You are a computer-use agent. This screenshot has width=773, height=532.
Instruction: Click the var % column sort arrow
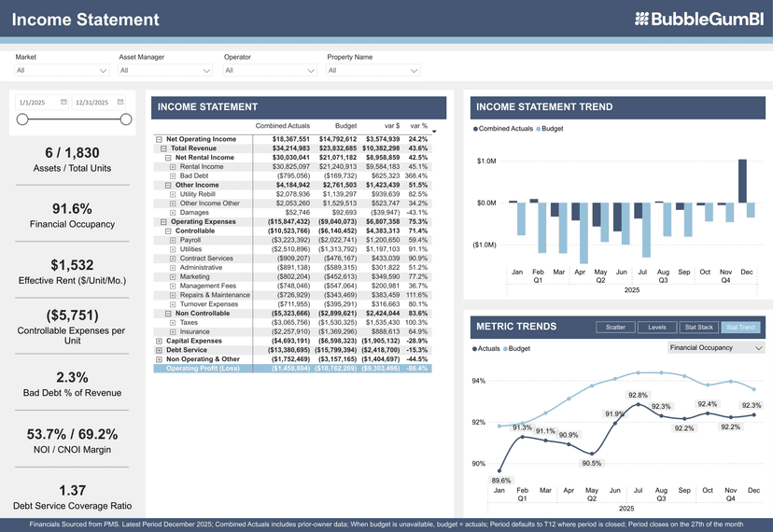tap(434, 132)
